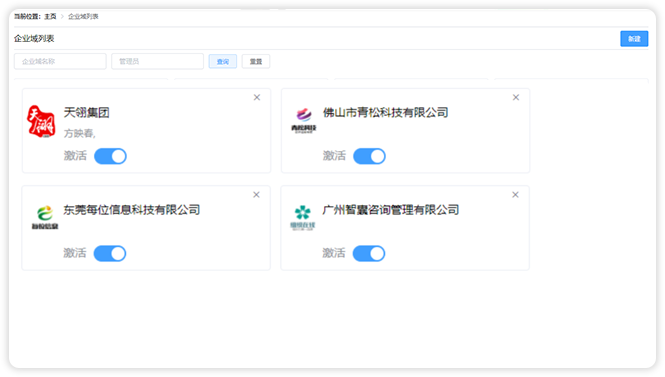The width and height of the screenshot is (665, 377).
Task: Select 企业域列表 in the breadcrumb
Action: pos(84,17)
